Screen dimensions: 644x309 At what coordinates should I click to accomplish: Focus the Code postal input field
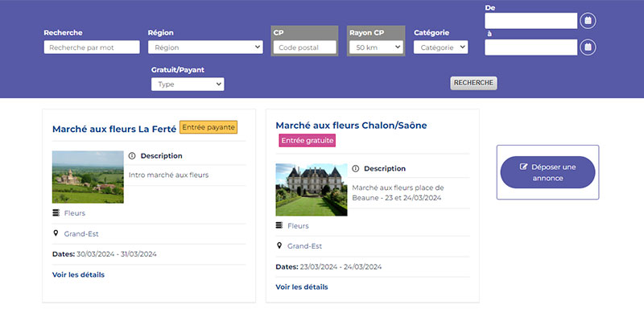tap(305, 47)
